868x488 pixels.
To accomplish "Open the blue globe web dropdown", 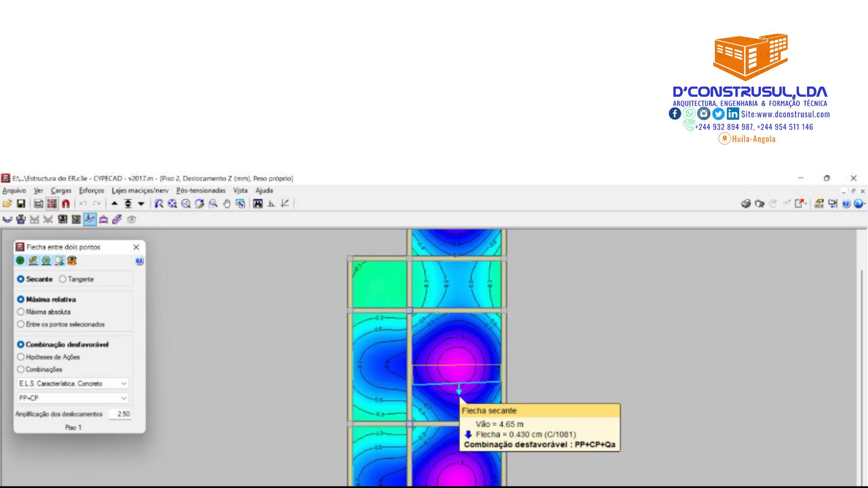I will pos(859,204).
